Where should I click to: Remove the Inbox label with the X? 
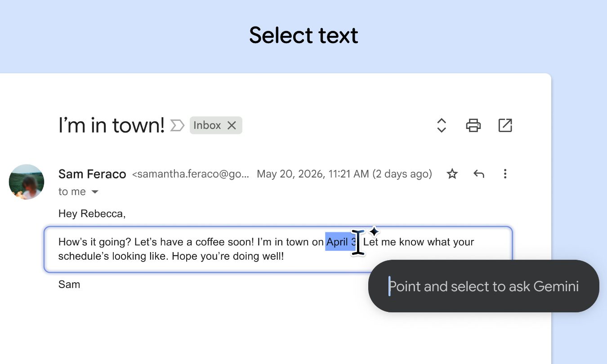232,125
